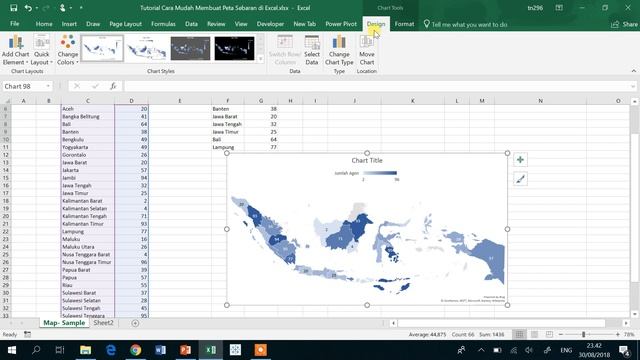Open PowerPoint from taskbar
640x360 pixels.
(185, 350)
